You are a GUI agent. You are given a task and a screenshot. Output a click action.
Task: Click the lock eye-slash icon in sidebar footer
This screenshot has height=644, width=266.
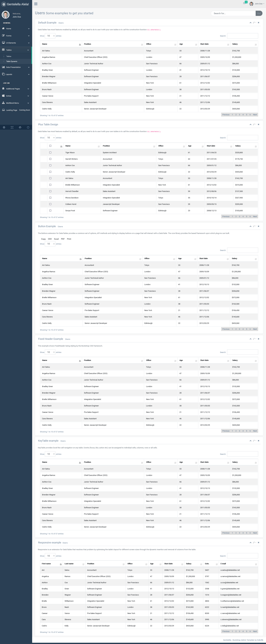pyautogui.click(x=20, y=128)
